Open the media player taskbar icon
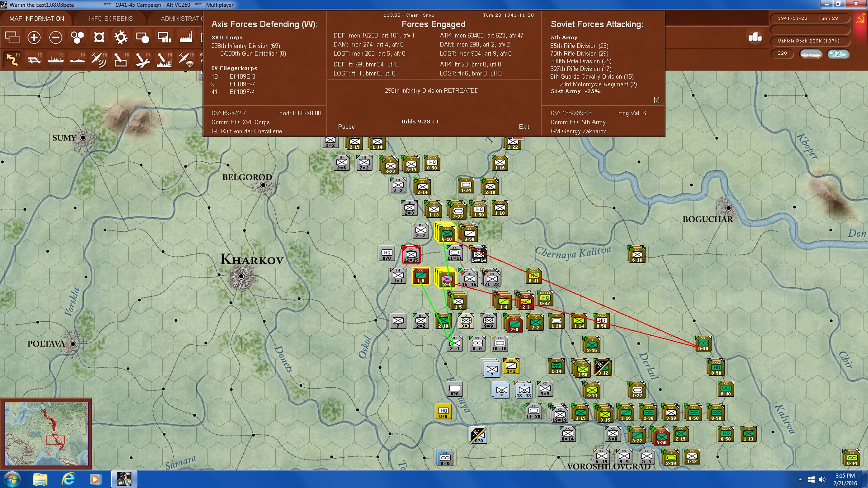868x488 pixels. [x=95, y=479]
